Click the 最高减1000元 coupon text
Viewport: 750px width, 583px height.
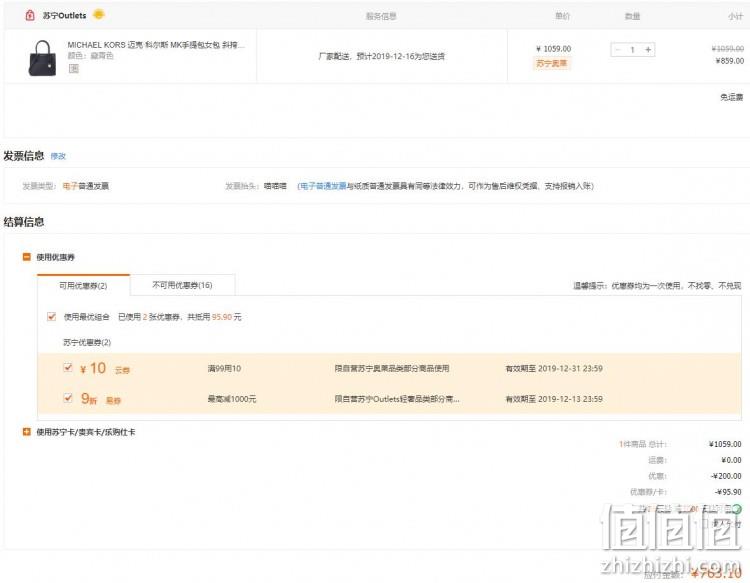click(232, 399)
